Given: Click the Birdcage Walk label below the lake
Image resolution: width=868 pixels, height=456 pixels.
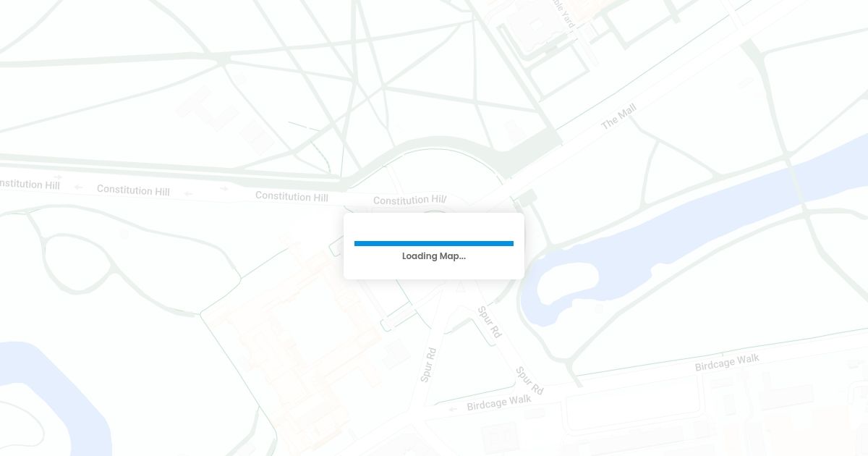Looking at the screenshot, I should click(727, 362).
